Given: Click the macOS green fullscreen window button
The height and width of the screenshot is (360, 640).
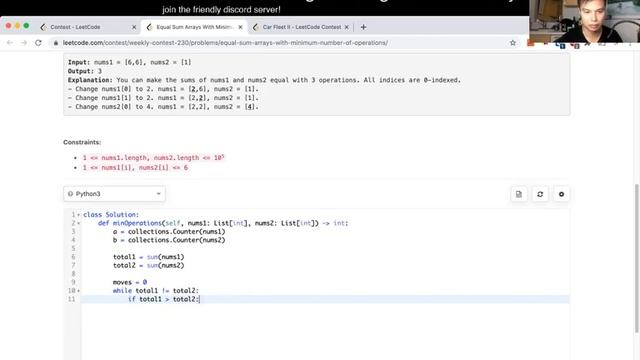Looking at the screenshot, I should click(x=26, y=26).
